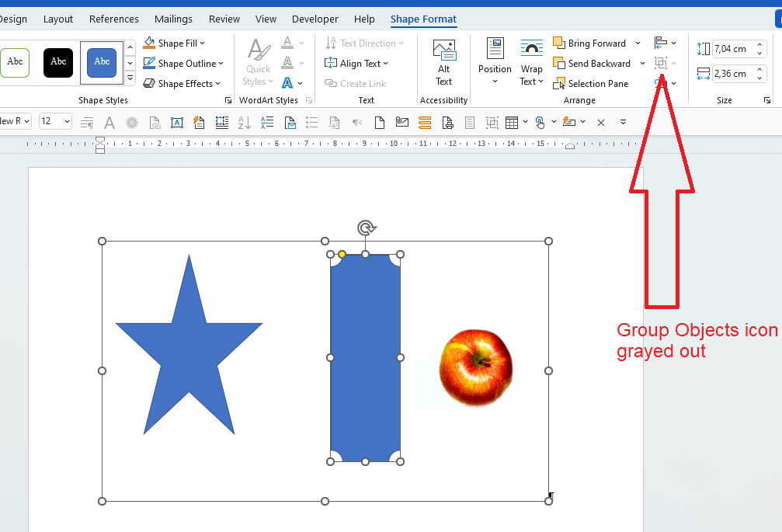Expand the Bring Forward dropdown arrow
The width and height of the screenshot is (782, 532).
(638, 43)
